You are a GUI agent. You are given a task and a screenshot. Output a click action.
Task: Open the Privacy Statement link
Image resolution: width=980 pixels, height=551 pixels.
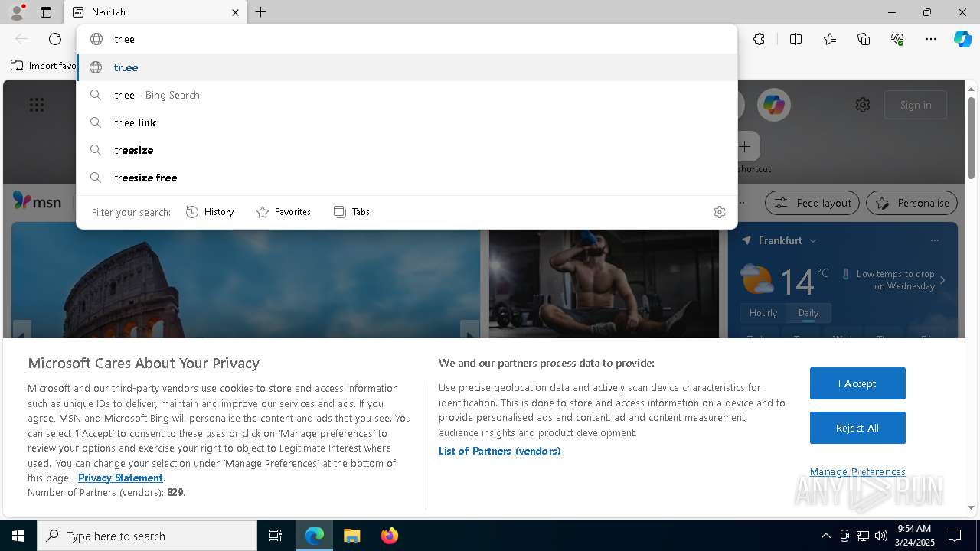click(120, 478)
